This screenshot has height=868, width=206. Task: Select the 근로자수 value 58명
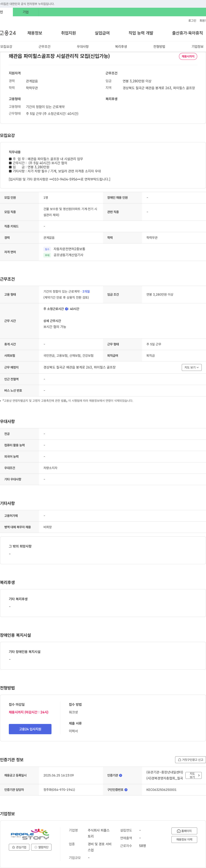142,846
